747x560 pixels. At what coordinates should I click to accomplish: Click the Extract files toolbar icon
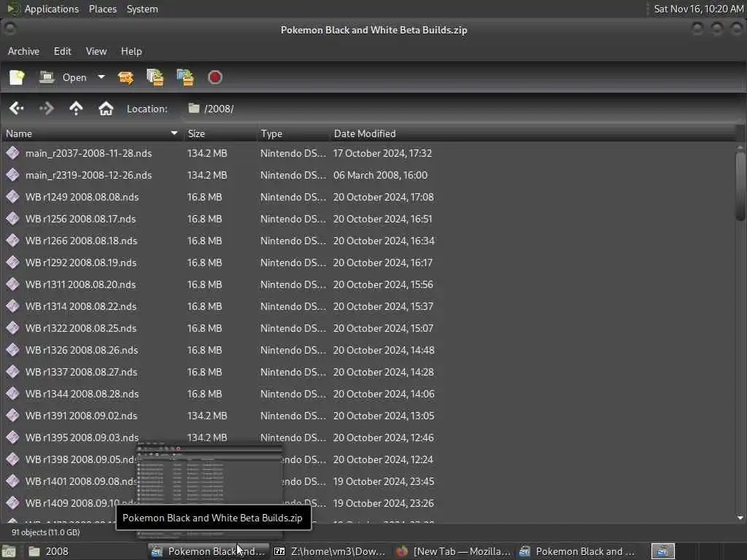(x=125, y=77)
